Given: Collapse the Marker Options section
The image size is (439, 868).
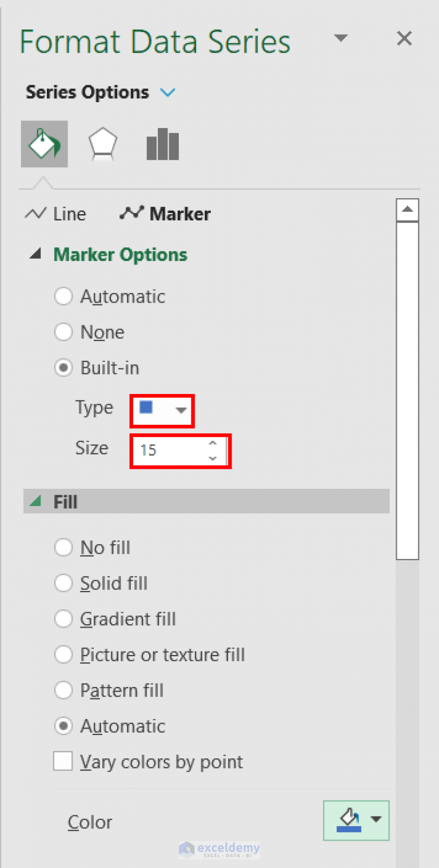Looking at the screenshot, I should click(35, 255).
